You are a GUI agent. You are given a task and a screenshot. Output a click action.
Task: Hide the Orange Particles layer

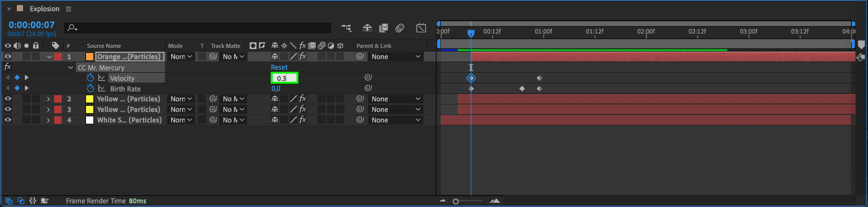coord(8,56)
